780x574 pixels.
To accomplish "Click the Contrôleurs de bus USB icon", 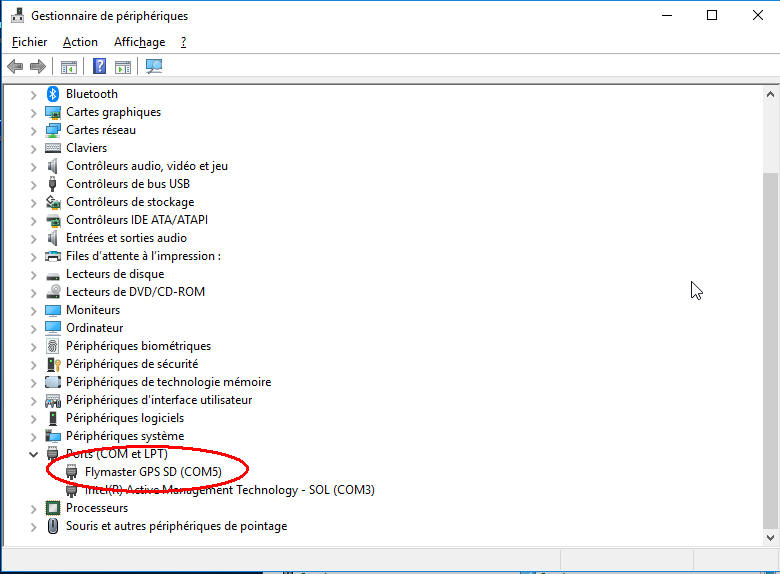I will pyautogui.click(x=53, y=184).
